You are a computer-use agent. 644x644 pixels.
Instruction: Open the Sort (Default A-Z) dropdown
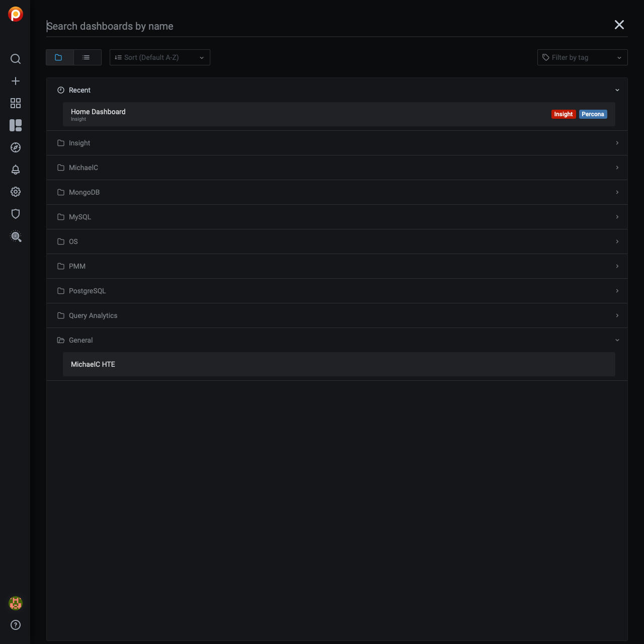(159, 57)
